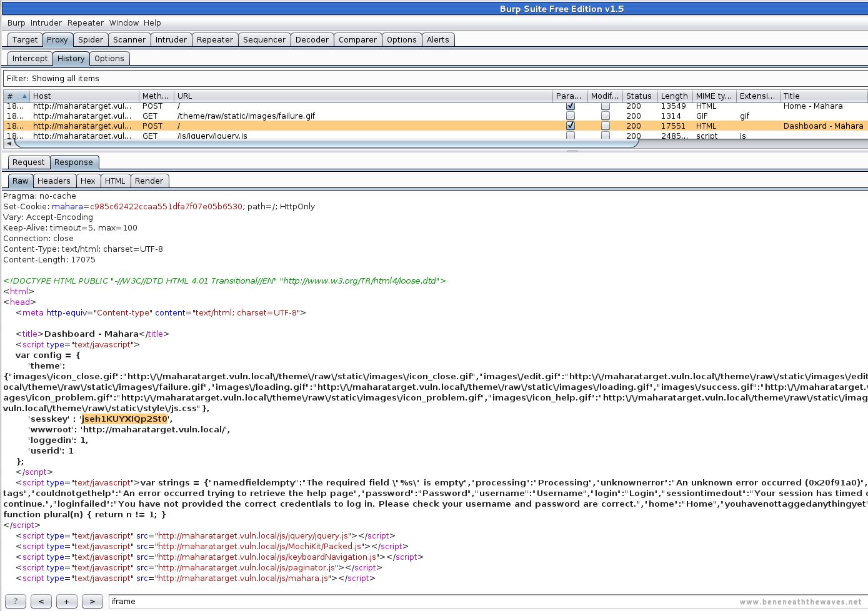
Task: Select the jquery.js request row
Action: click(435, 135)
